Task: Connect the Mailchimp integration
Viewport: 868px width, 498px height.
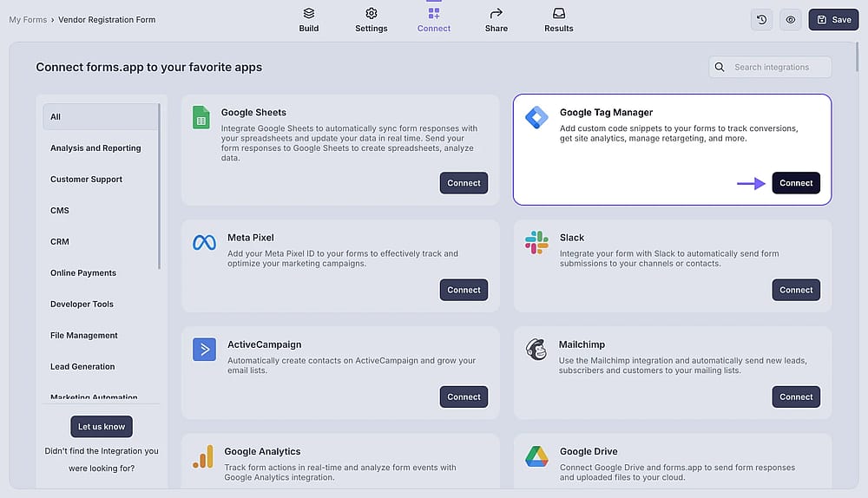Action: click(796, 396)
